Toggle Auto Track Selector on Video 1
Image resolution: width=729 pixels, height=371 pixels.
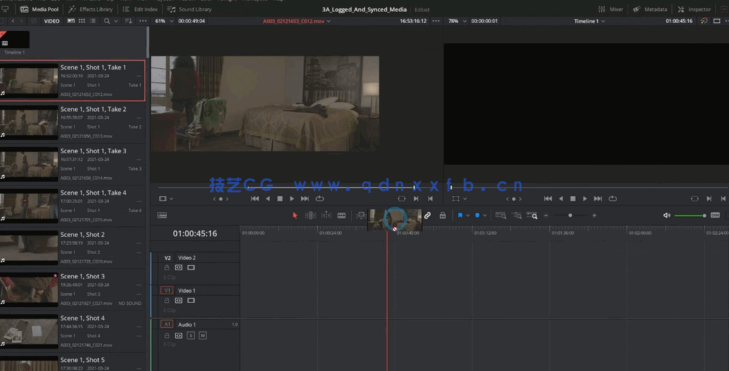(x=179, y=300)
